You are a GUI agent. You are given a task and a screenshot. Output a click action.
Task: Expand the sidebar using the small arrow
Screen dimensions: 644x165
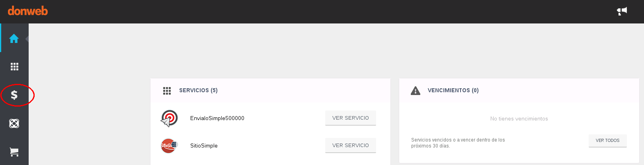tap(27, 39)
